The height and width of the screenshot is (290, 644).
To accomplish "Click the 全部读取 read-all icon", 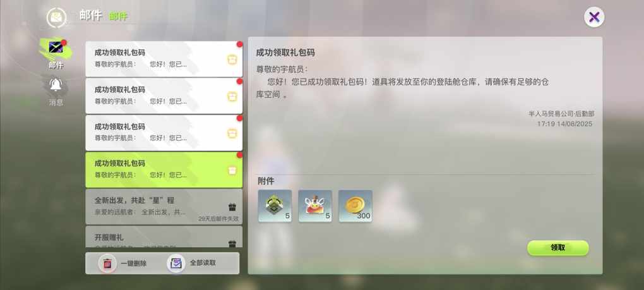I will (176, 263).
